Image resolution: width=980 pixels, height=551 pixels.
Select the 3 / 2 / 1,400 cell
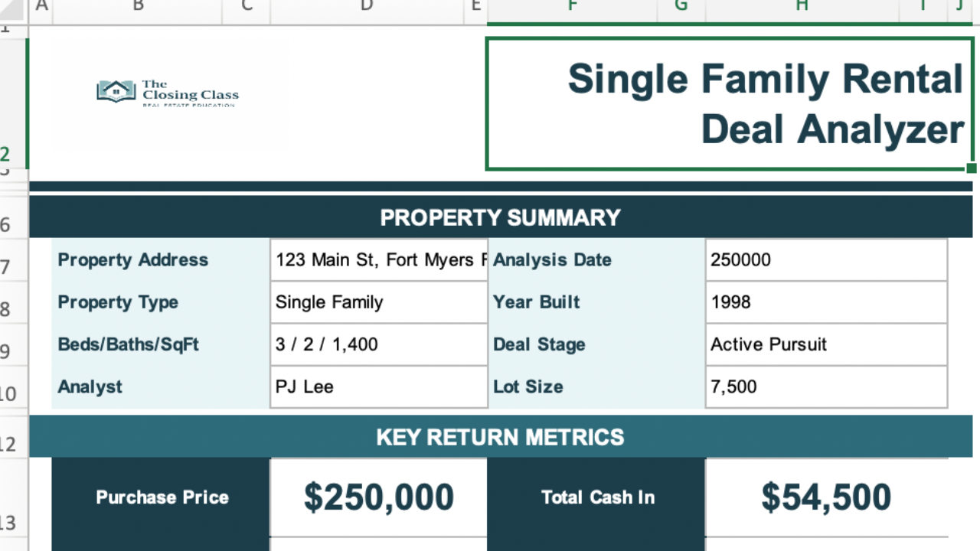tap(379, 344)
